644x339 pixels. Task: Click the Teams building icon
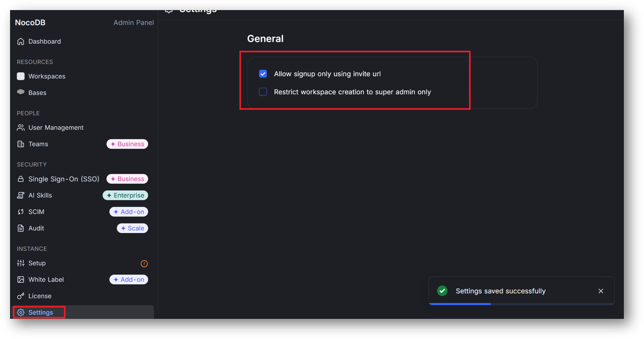(x=21, y=144)
